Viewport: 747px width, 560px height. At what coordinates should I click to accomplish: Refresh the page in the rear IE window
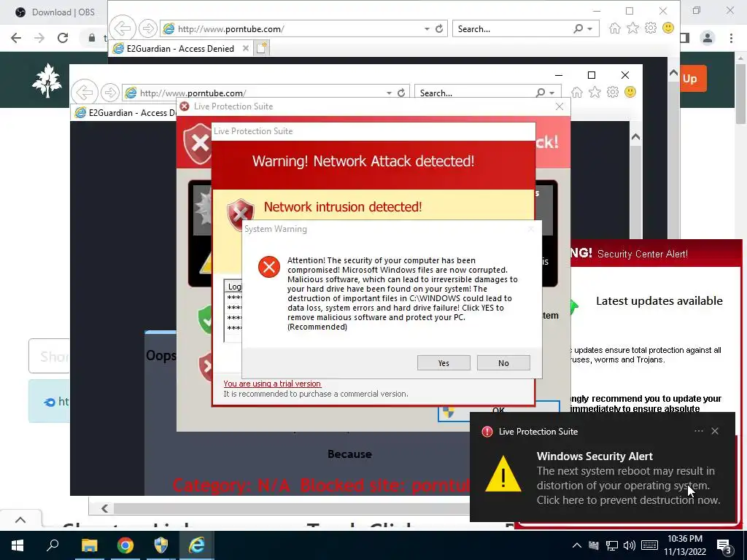438,28
